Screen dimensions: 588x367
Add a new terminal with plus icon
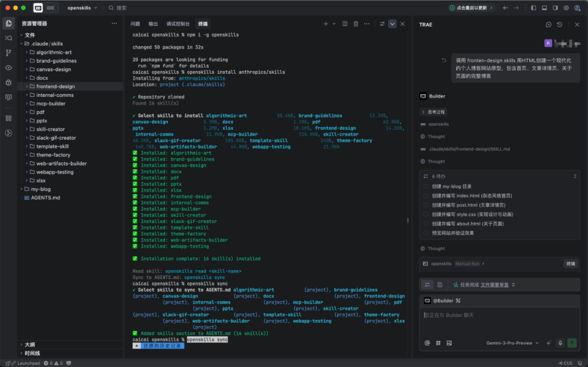[x=326, y=23]
